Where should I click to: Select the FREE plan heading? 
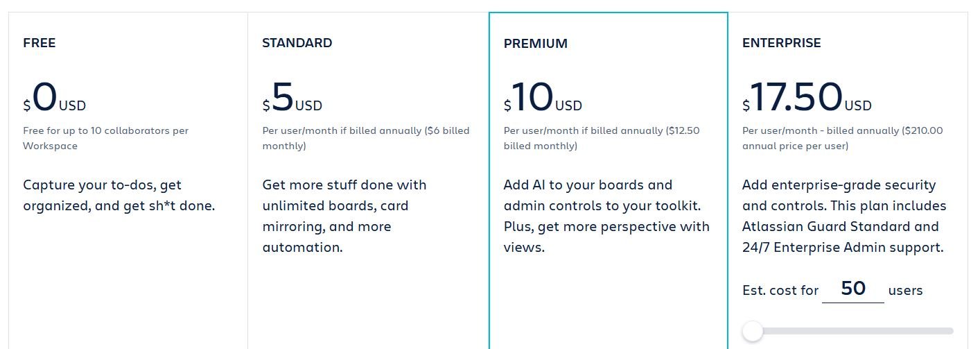click(x=40, y=43)
